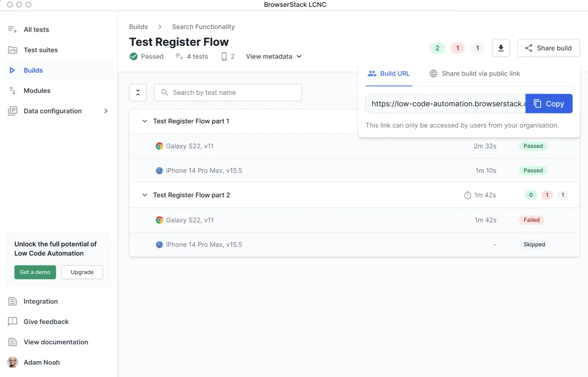Expand the View metadata dropdown
The width and height of the screenshot is (588, 377).
click(273, 56)
